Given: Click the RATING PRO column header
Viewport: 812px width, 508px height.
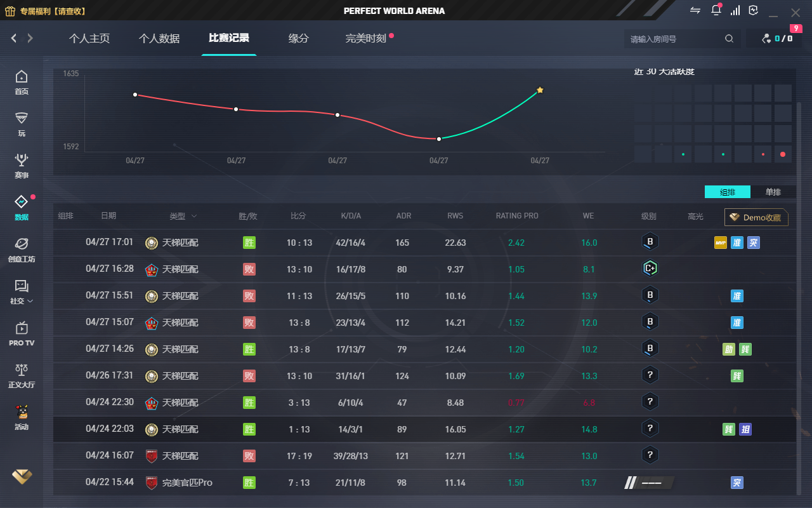Looking at the screenshot, I should pos(517,216).
